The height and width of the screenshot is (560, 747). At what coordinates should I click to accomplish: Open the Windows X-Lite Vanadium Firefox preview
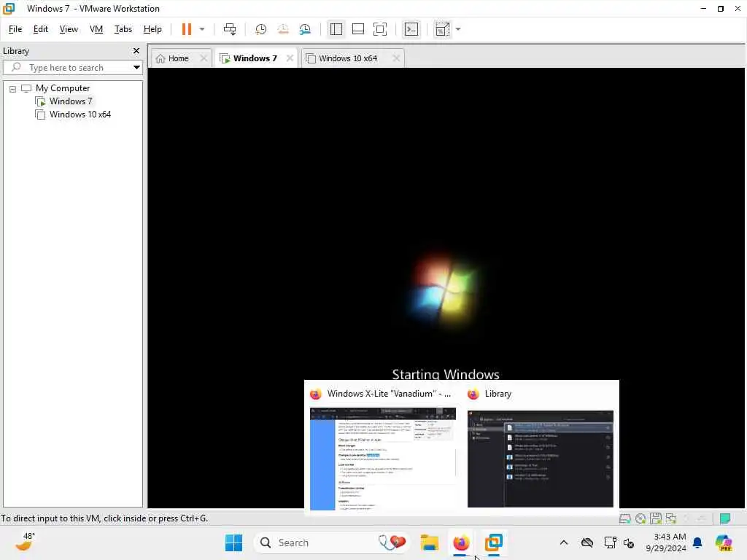382,450
